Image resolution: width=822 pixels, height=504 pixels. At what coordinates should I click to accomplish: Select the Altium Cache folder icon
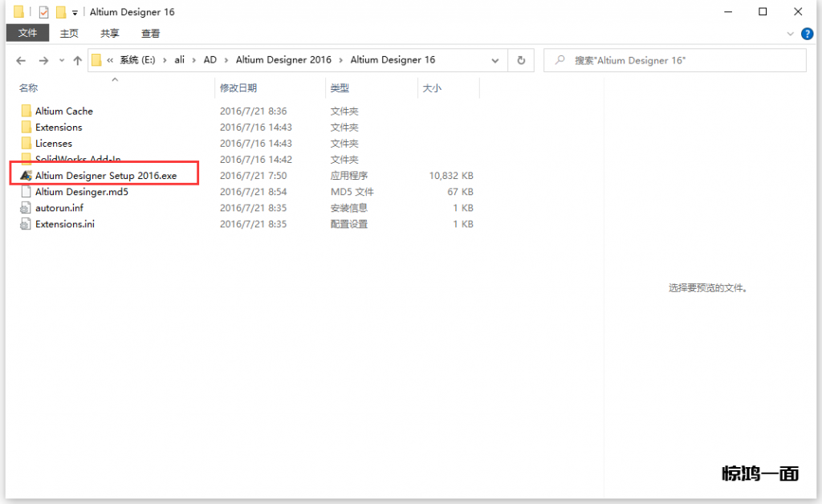coord(26,112)
